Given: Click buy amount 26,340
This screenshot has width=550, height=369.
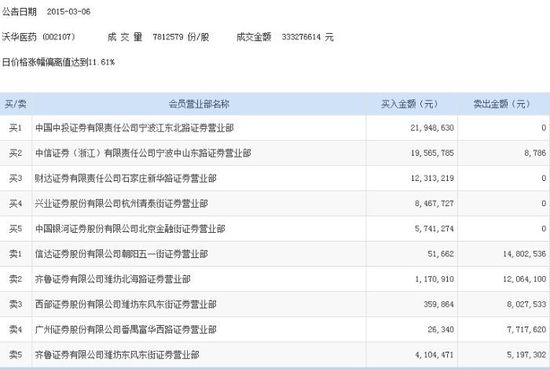Looking at the screenshot, I should pyautogui.click(x=441, y=330).
